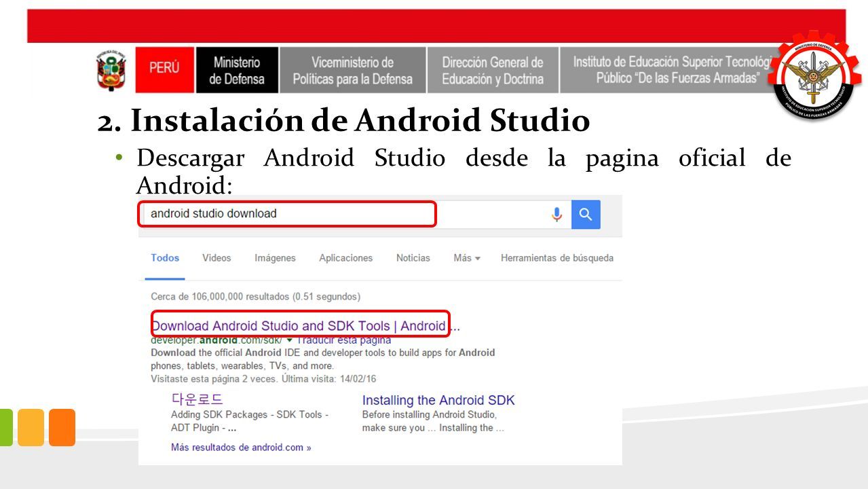Click the Visitaste esta página 2 veces text

pyautogui.click(x=263, y=379)
